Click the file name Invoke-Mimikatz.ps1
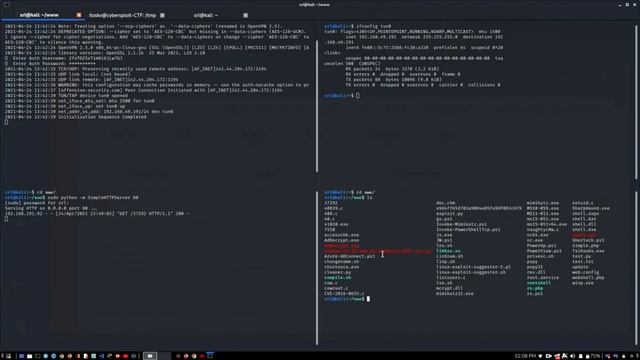 (461, 224)
